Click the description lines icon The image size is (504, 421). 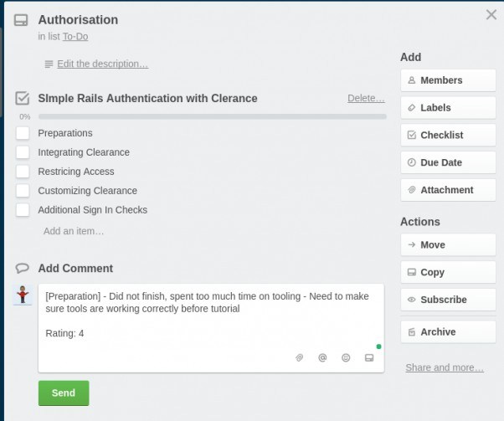[x=49, y=64]
